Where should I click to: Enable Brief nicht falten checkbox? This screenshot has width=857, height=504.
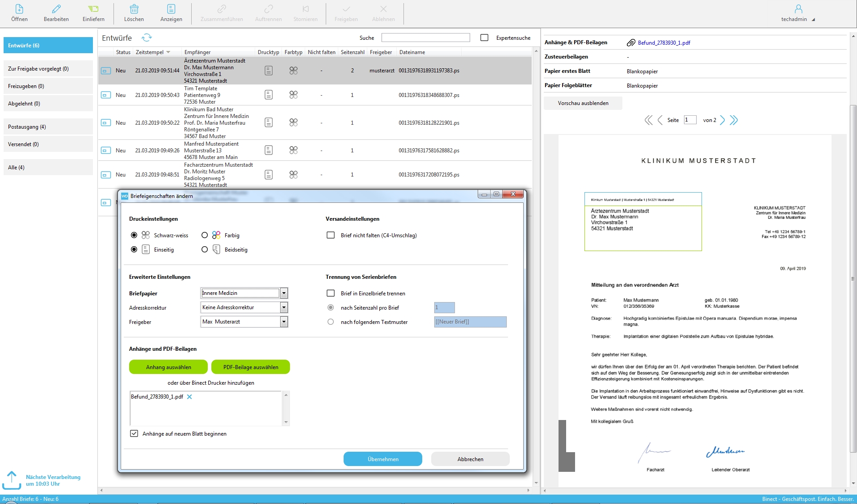click(x=331, y=235)
